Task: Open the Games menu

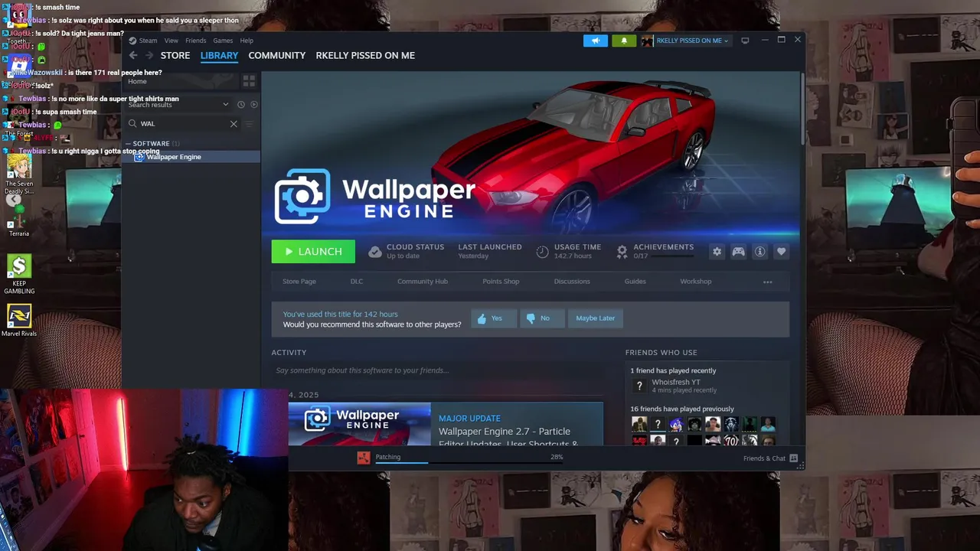Action: (223, 41)
